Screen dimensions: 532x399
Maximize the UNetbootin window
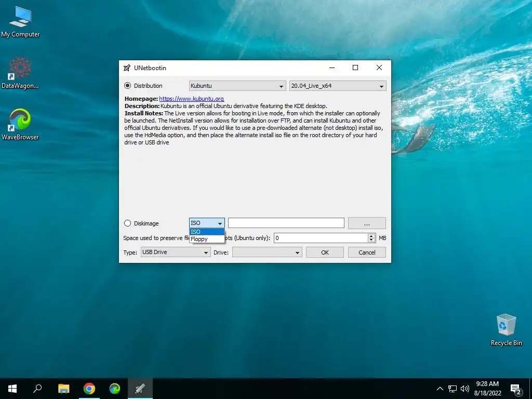(x=355, y=68)
